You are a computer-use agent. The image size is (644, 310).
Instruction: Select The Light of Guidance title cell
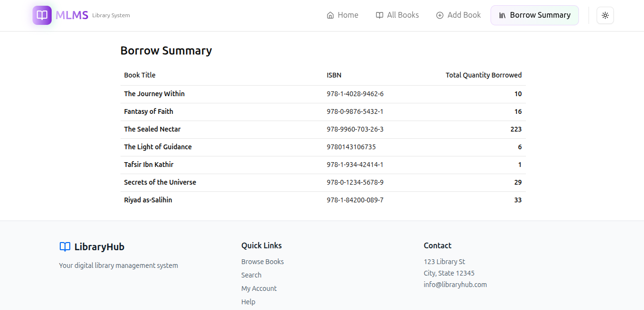[158, 147]
